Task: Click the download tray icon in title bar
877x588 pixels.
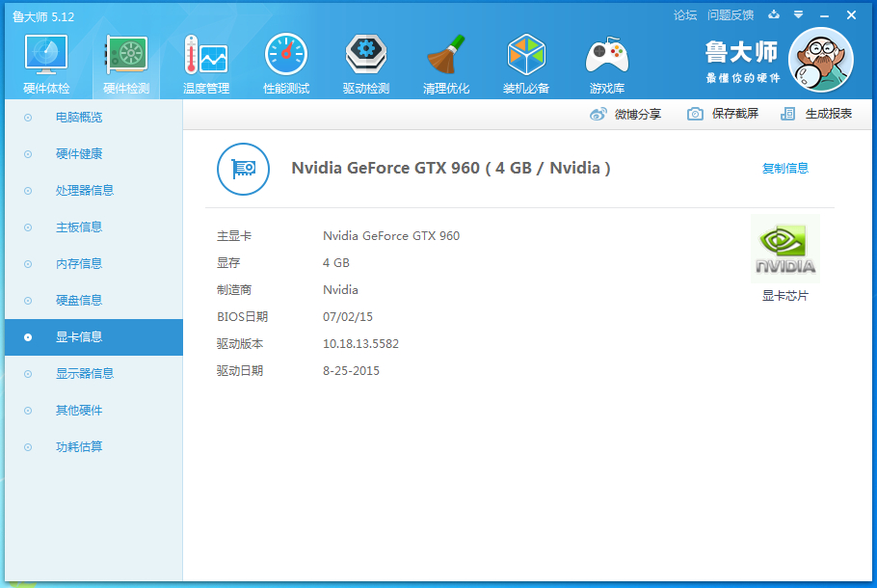Action: [x=774, y=14]
